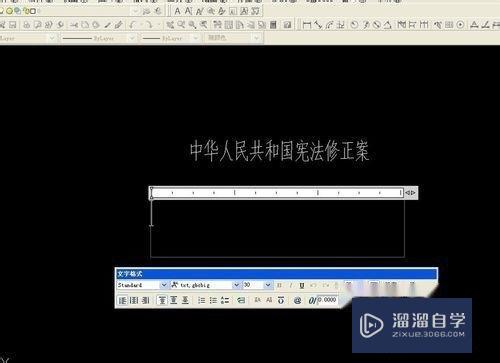
Task: Open the layer list dropdown arrow
Action: pyautogui.click(x=135, y=11)
